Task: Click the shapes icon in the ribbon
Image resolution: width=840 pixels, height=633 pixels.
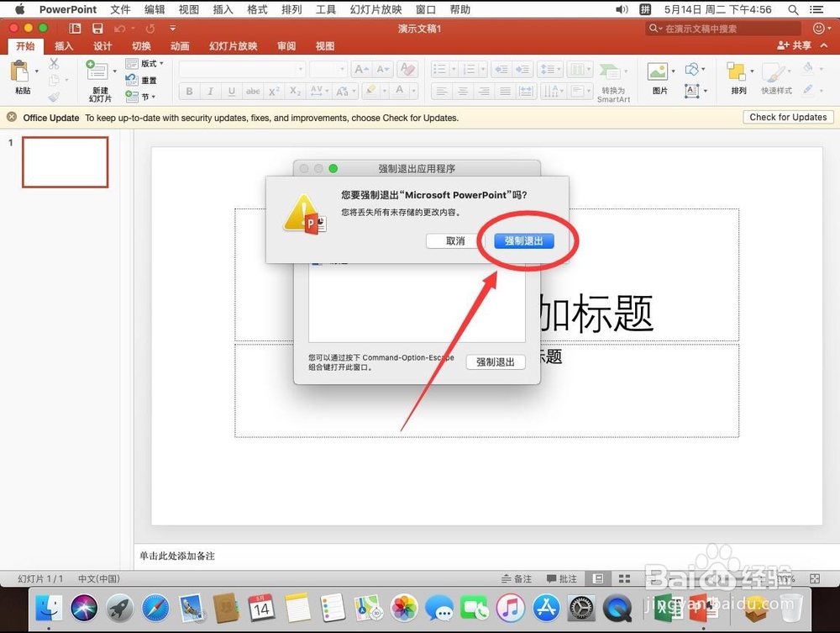Action: pos(692,69)
